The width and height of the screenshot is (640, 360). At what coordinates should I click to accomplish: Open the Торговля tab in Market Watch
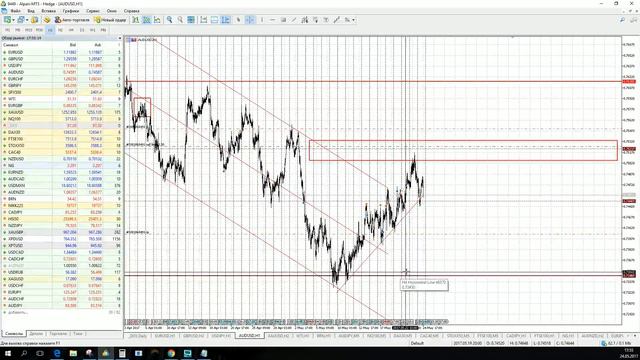58,334
